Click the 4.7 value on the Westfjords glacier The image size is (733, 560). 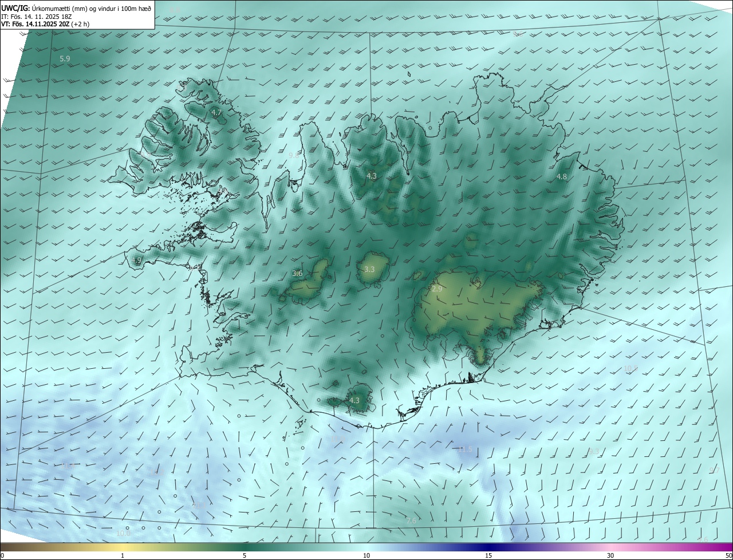(216, 113)
